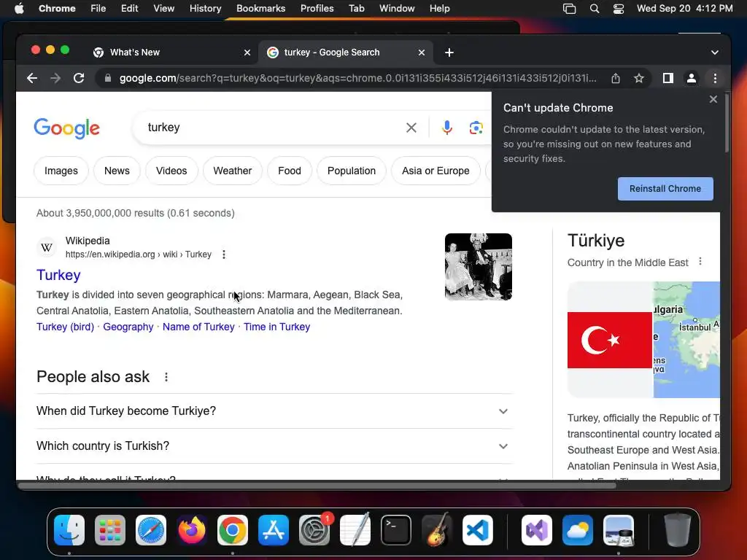This screenshot has width=747, height=560.
Task: Click the Wikipedia result thumbnail image
Action: pyautogui.click(x=479, y=267)
